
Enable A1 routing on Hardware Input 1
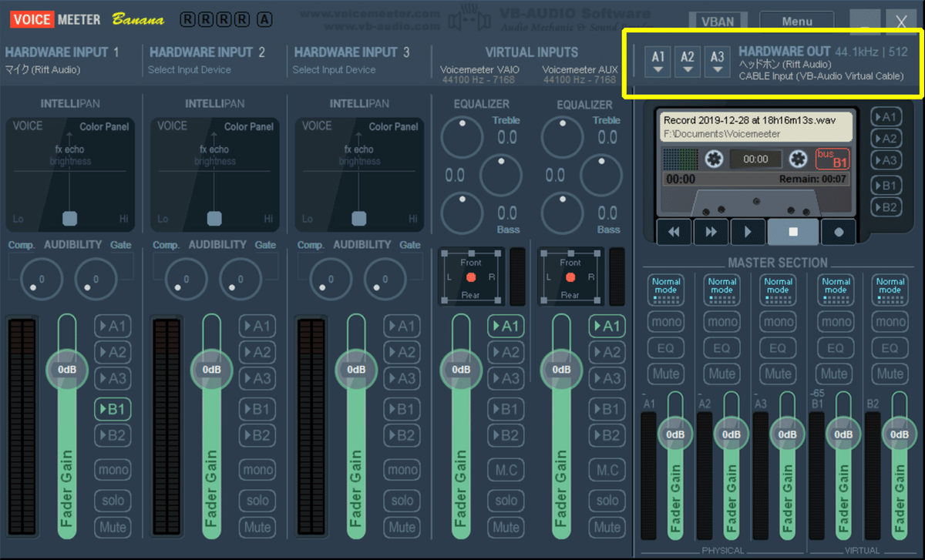click(113, 327)
